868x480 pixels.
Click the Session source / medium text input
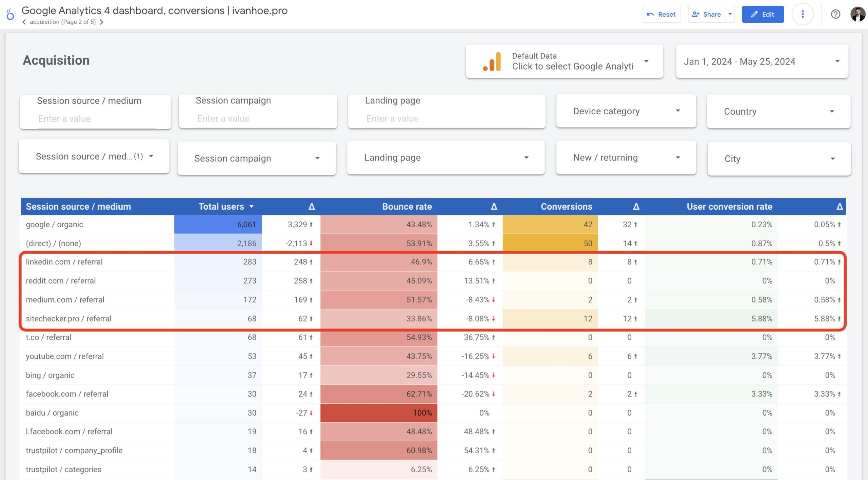click(x=96, y=119)
